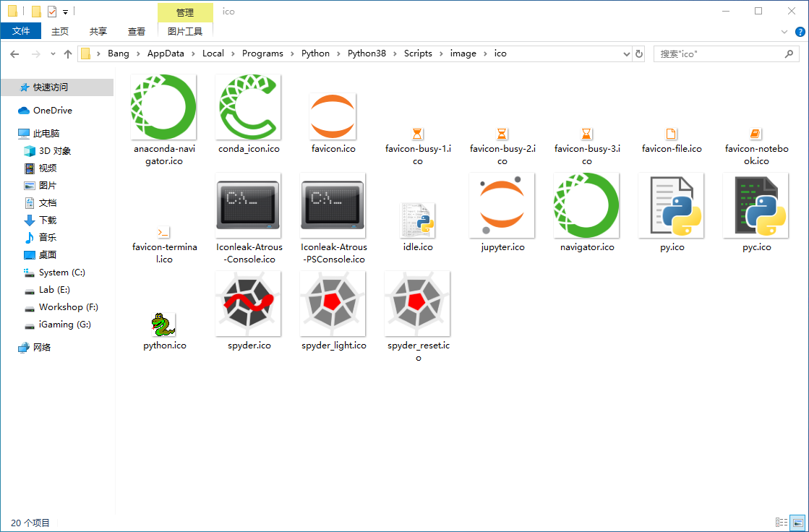Select the py.ico Python file icon
The width and height of the screenshot is (809, 532).
coord(671,205)
